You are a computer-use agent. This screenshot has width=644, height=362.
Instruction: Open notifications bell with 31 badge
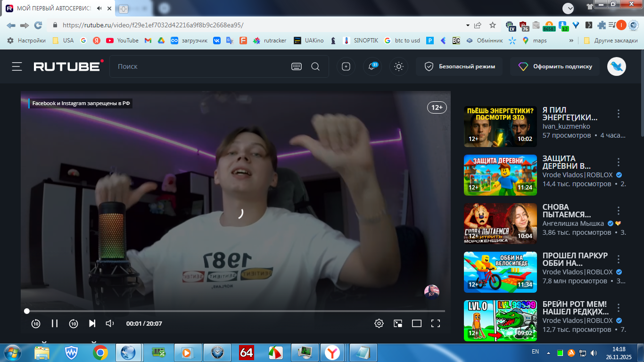[372, 66]
